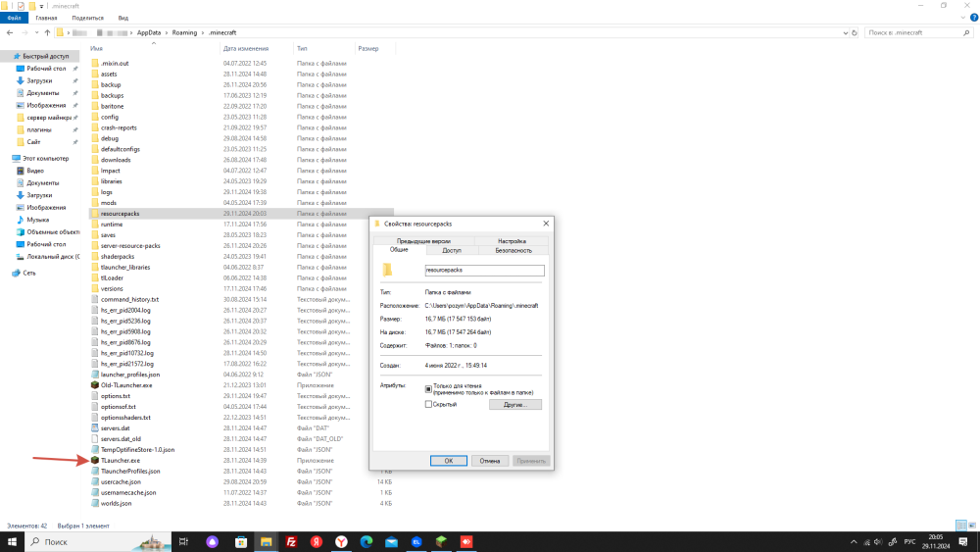Viewport: 980px width, 552px height.
Task: Click Roaming in the address path
Action: (184, 32)
